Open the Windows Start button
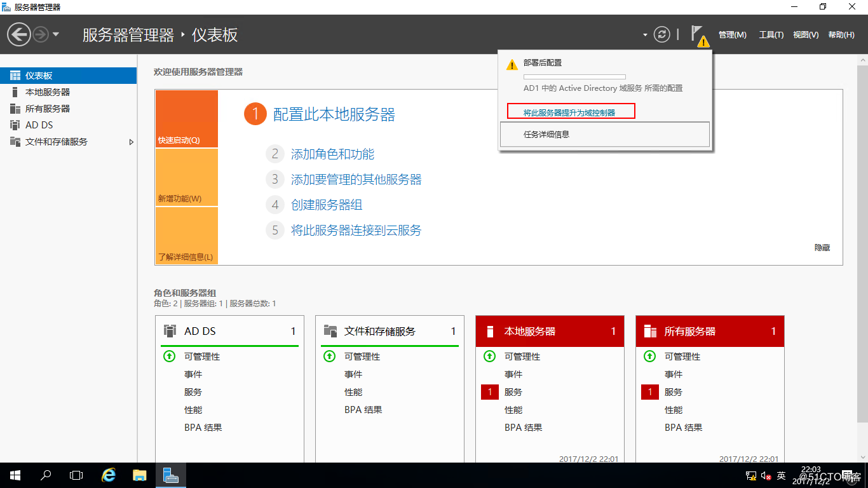868x488 pixels. [x=15, y=475]
